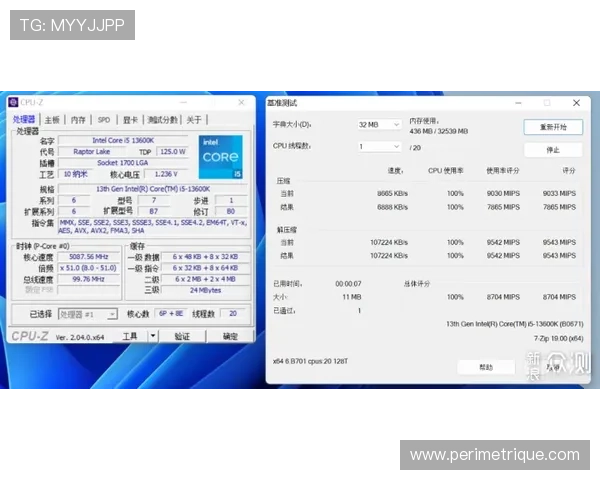Expand the arrow next to 工具 button

pyautogui.click(x=153, y=336)
